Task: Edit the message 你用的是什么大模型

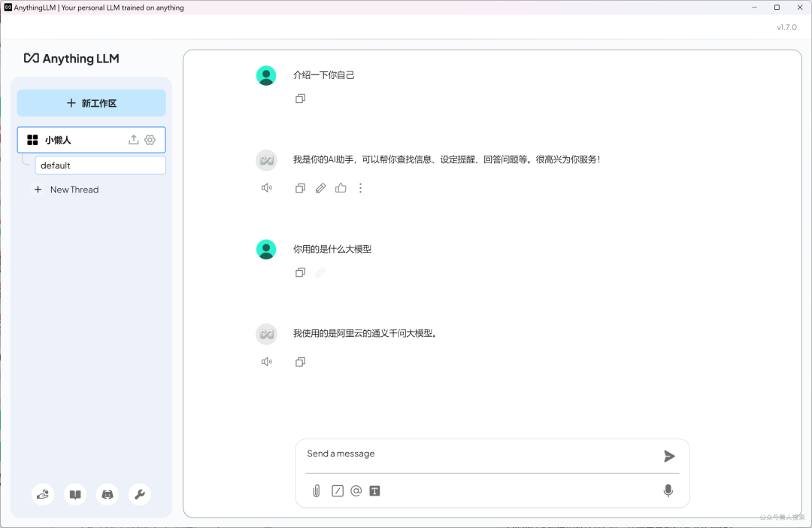Action: 320,272
